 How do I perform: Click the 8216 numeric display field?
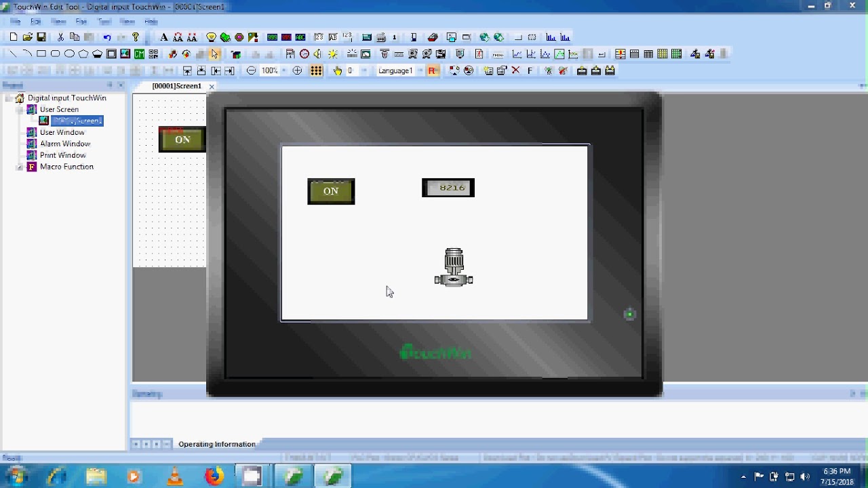click(x=448, y=188)
